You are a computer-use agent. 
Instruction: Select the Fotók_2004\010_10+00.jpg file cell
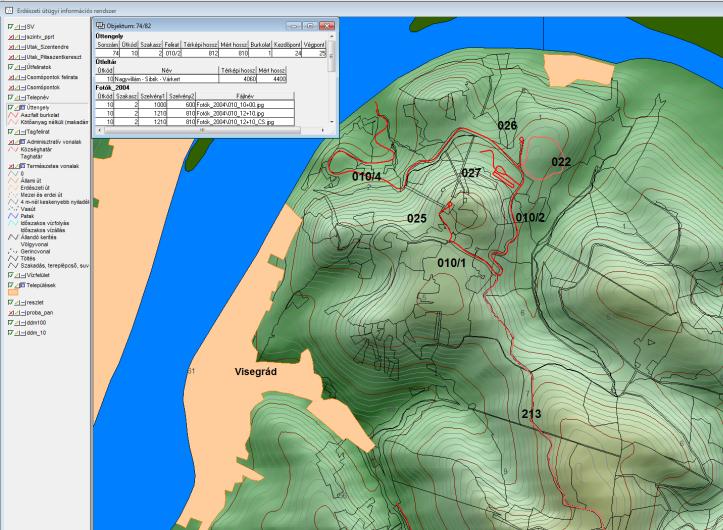pyautogui.click(x=245, y=105)
